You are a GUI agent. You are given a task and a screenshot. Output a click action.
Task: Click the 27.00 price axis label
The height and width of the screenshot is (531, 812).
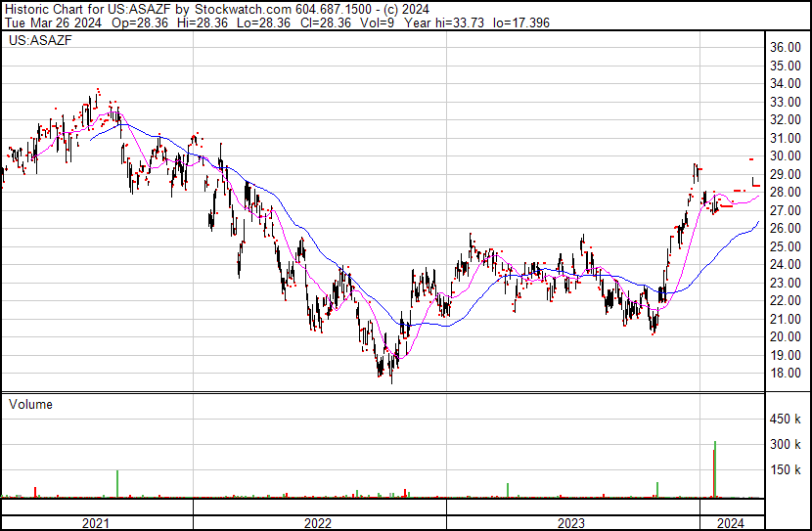point(786,210)
